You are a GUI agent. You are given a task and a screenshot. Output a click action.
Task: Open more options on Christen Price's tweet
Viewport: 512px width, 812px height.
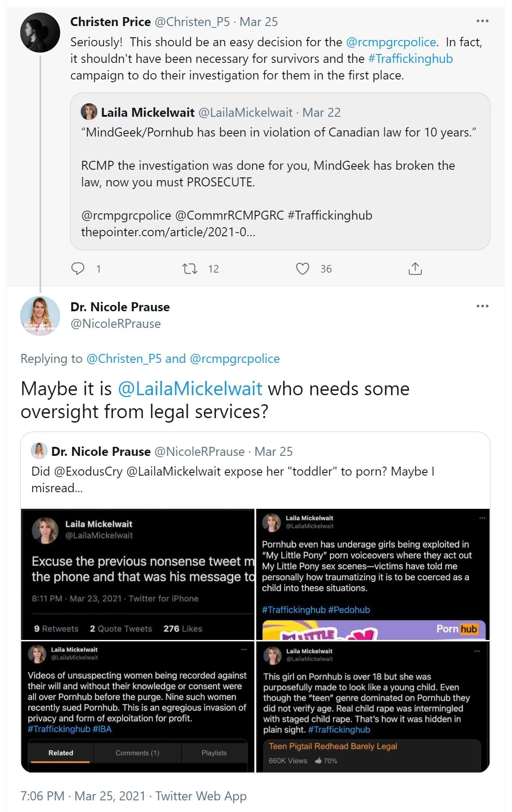point(482,21)
